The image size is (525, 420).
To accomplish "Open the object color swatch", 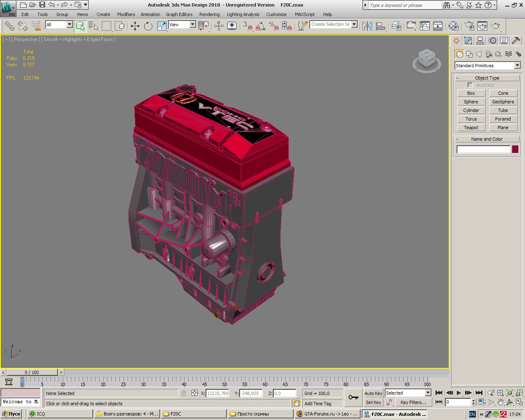I will [x=515, y=149].
